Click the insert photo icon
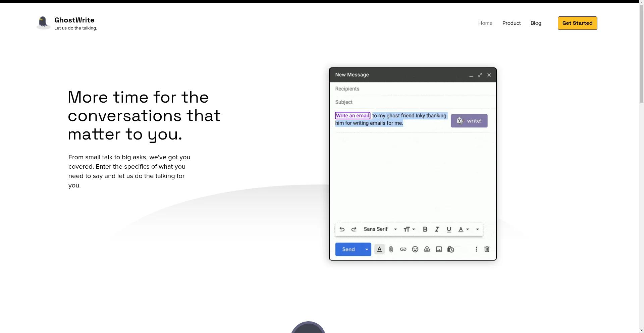 (439, 249)
